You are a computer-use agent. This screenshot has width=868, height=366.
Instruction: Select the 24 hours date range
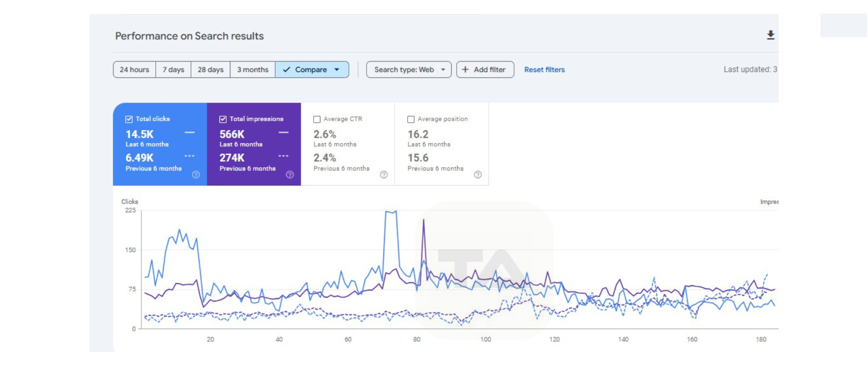point(134,70)
